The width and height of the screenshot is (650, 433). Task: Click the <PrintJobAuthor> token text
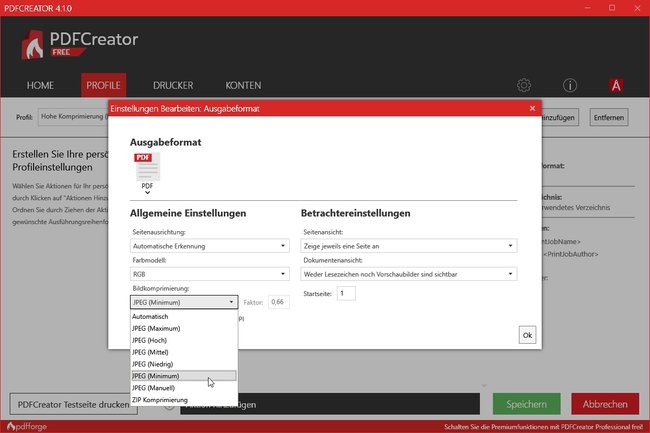pos(571,254)
